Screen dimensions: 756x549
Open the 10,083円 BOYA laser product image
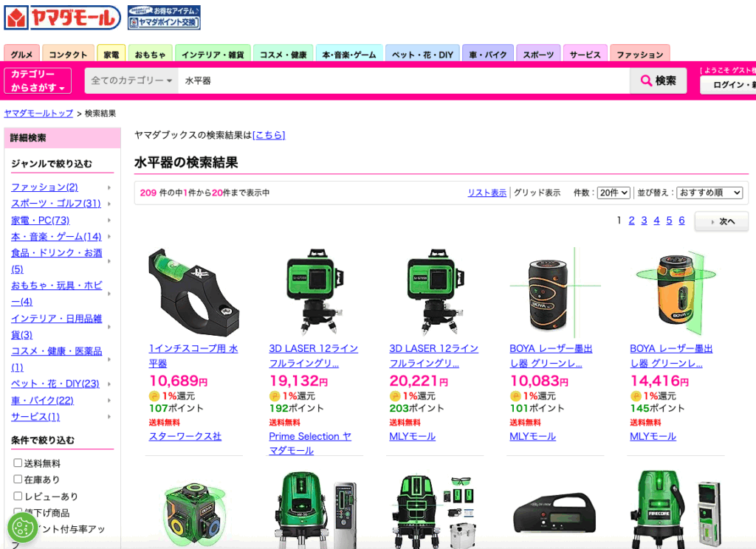tap(555, 292)
